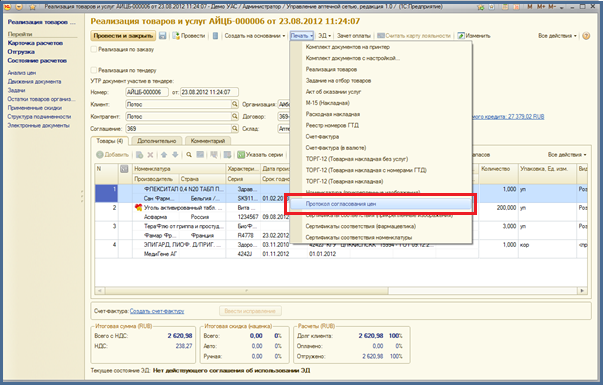605x386 pixels.
Task: Click the document report icon next to Провести
Action: click(215, 36)
